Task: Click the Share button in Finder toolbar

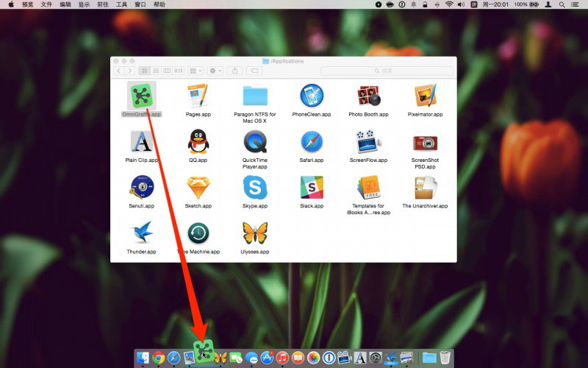Action: (x=235, y=71)
